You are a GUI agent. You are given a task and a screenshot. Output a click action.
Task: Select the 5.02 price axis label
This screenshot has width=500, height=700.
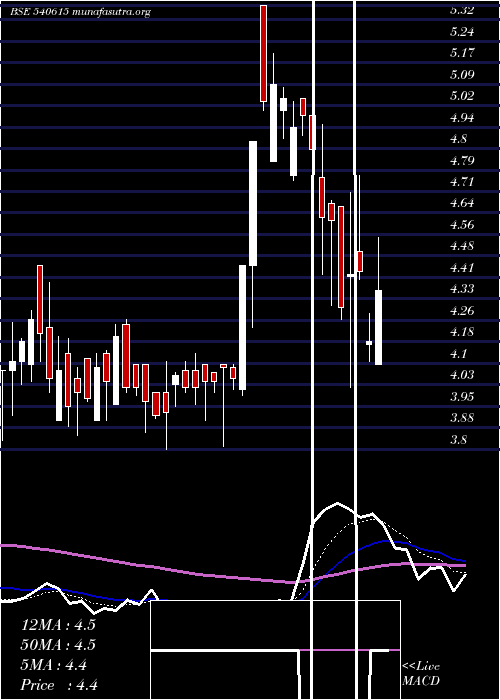(x=462, y=96)
